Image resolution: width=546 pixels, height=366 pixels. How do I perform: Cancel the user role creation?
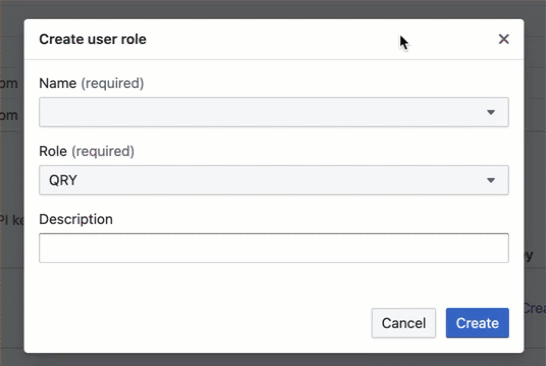[404, 323]
